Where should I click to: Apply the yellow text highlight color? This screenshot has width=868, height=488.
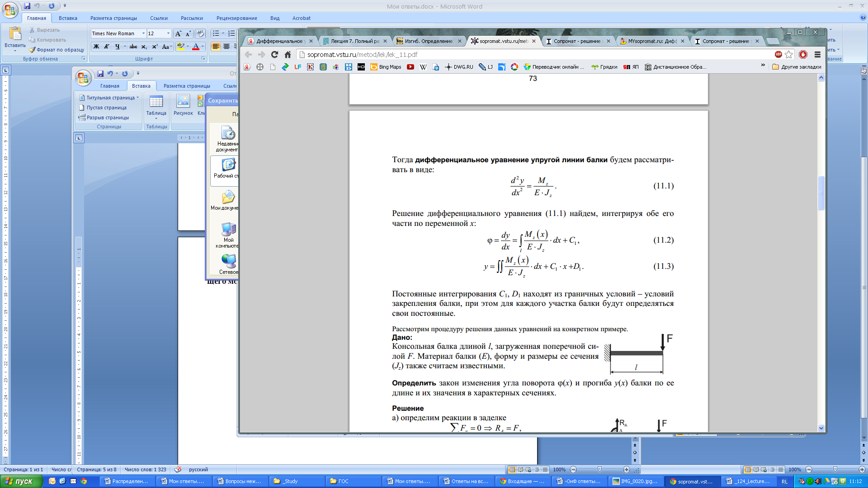tap(180, 47)
